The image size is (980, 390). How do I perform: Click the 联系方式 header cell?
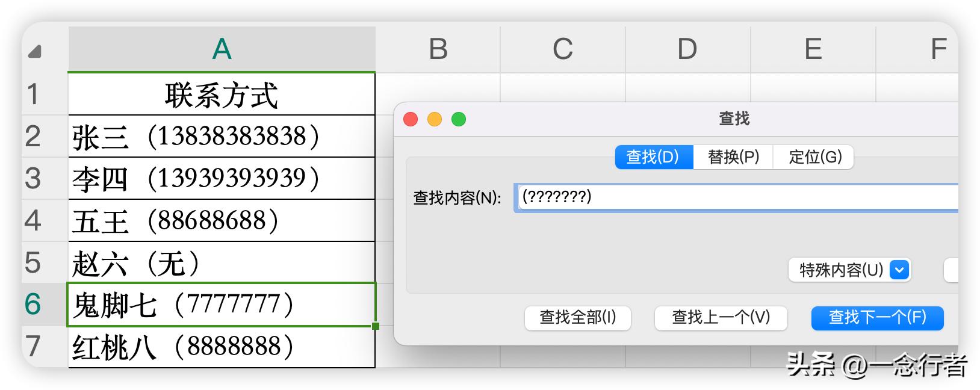point(222,95)
